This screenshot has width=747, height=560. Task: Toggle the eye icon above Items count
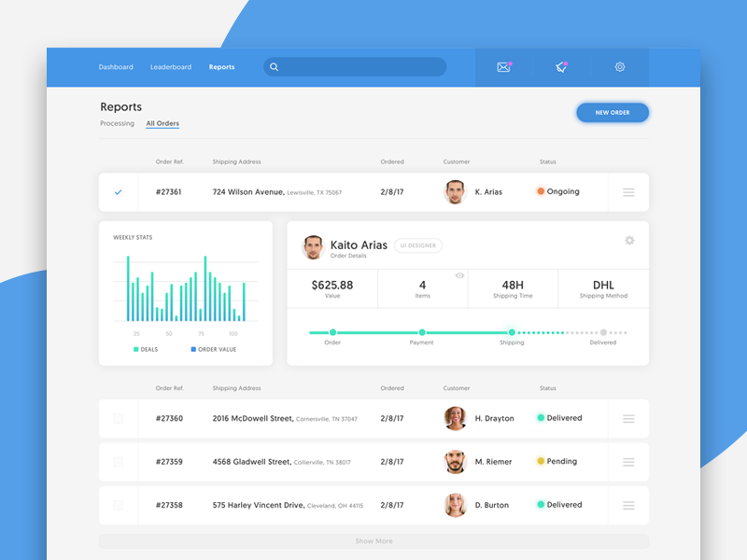pos(459,275)
